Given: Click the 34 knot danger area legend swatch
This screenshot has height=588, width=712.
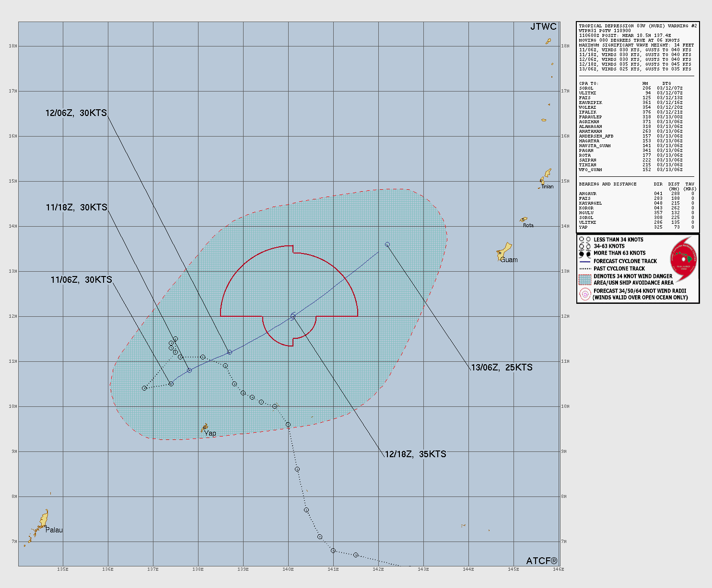Looking at the screenshot, I should 585,279.
